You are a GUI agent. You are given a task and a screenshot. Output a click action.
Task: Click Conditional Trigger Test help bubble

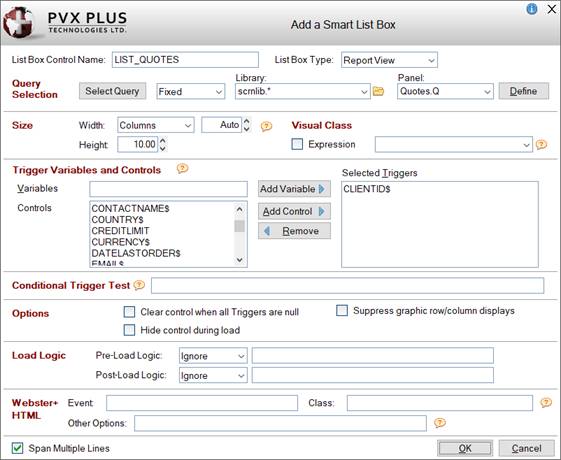coord(139,285)
